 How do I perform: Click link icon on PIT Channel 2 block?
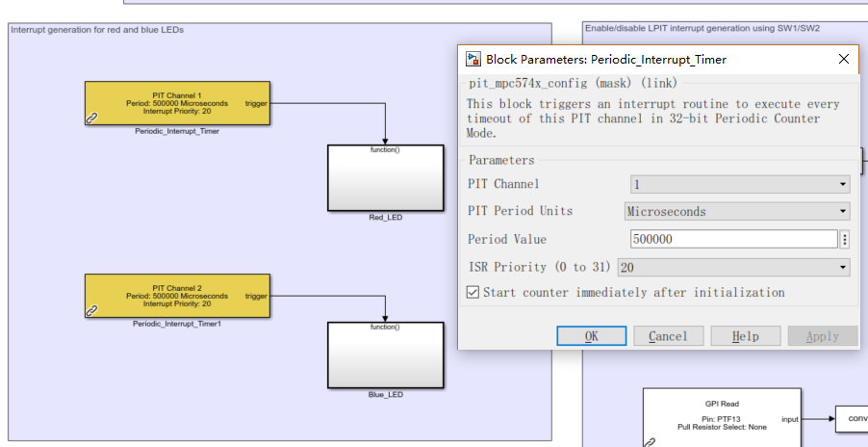(x=91, y=310)
